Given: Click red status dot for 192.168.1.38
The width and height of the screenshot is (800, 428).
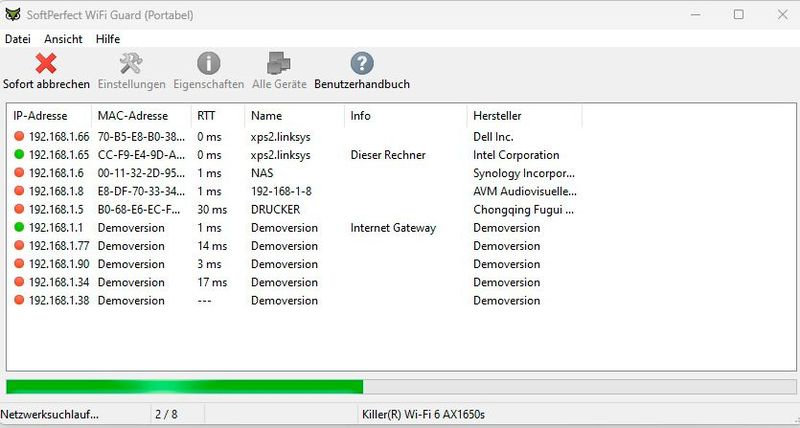Looking at the screenshot, I should [19, 300].
